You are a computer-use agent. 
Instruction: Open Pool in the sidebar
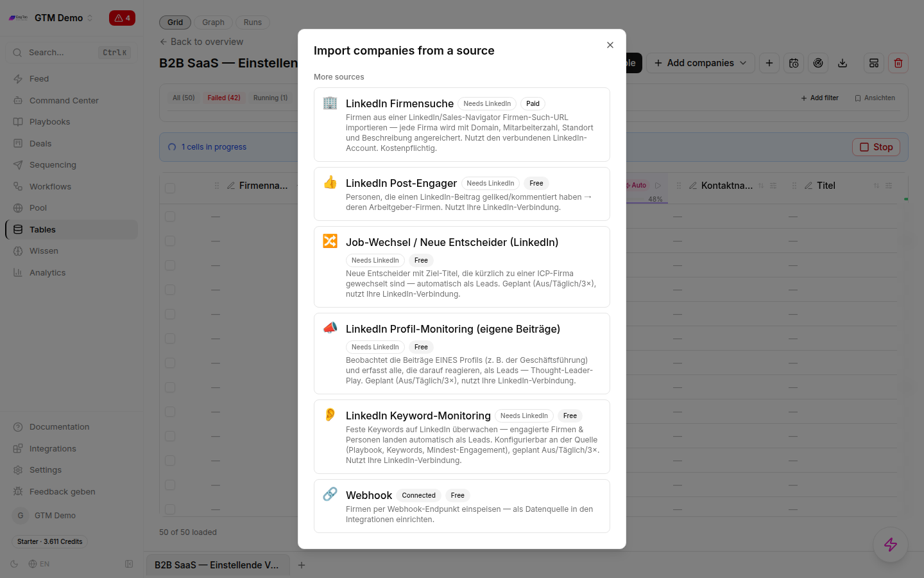click(x=71, y=208)
